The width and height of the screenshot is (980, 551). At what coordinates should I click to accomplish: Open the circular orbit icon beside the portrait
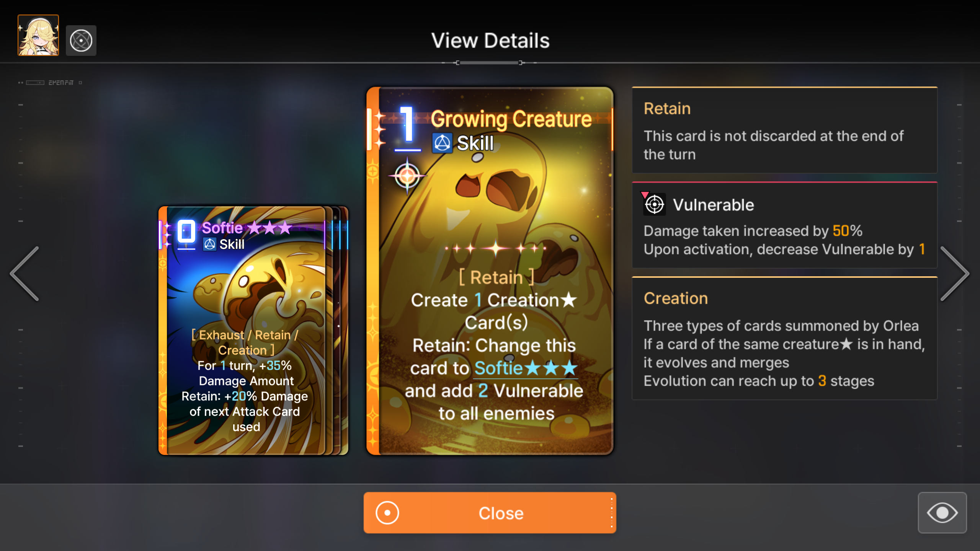[81, 41]
